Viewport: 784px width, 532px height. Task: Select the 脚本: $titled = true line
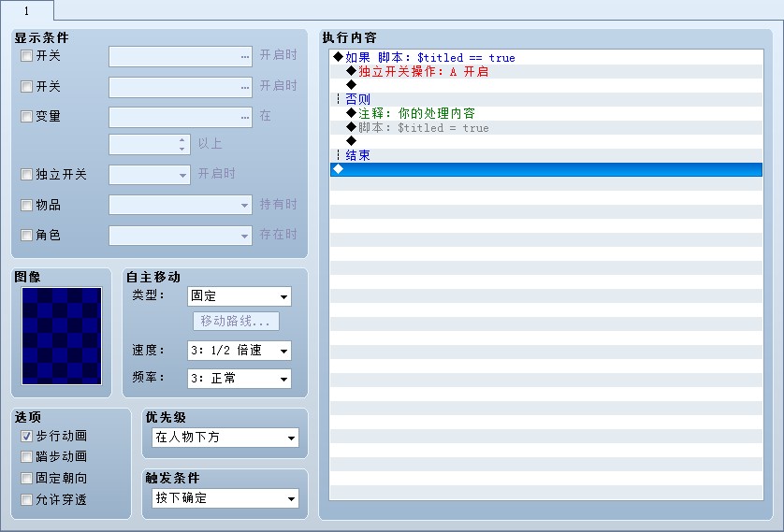coord(546,127)
